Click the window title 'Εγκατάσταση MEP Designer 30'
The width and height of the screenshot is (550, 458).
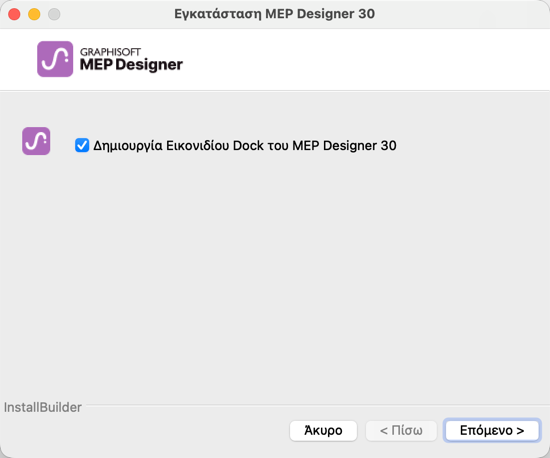click(275, 14)
